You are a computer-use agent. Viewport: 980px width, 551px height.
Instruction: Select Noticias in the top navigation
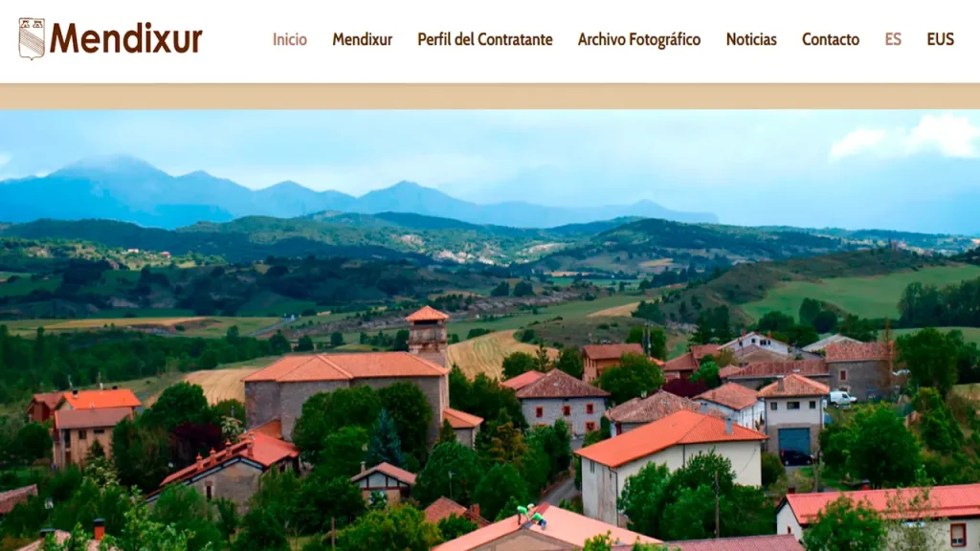751,39
